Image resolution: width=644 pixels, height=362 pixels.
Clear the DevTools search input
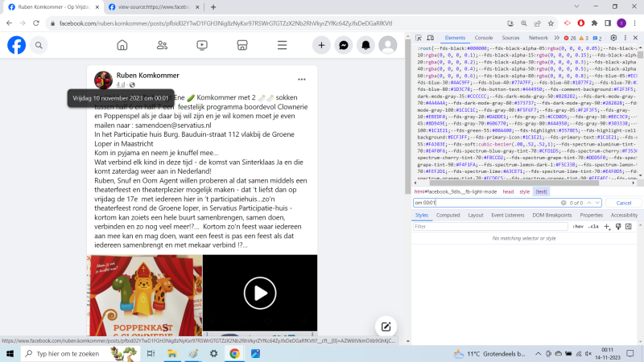[563, 203]
